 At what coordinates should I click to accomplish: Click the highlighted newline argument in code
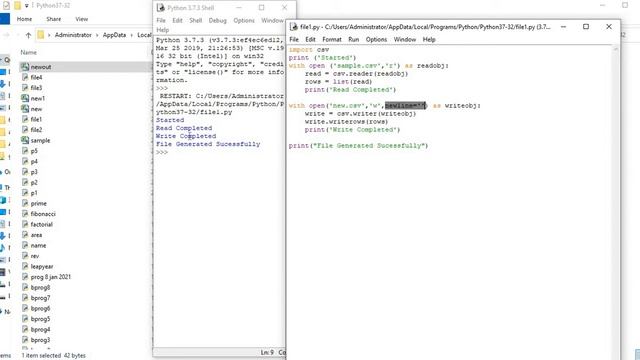405,106
